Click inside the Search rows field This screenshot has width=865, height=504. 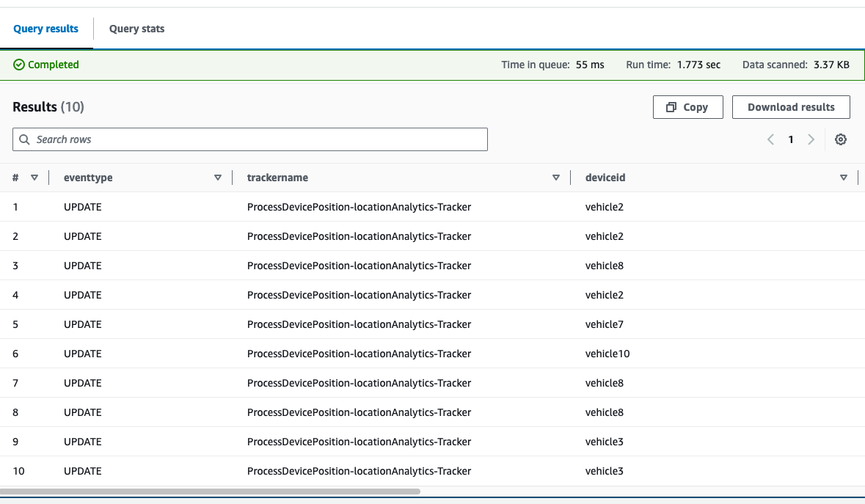249,139
